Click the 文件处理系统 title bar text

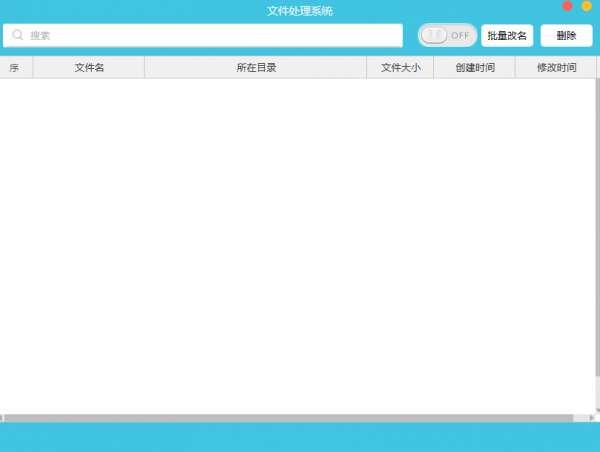300,11
